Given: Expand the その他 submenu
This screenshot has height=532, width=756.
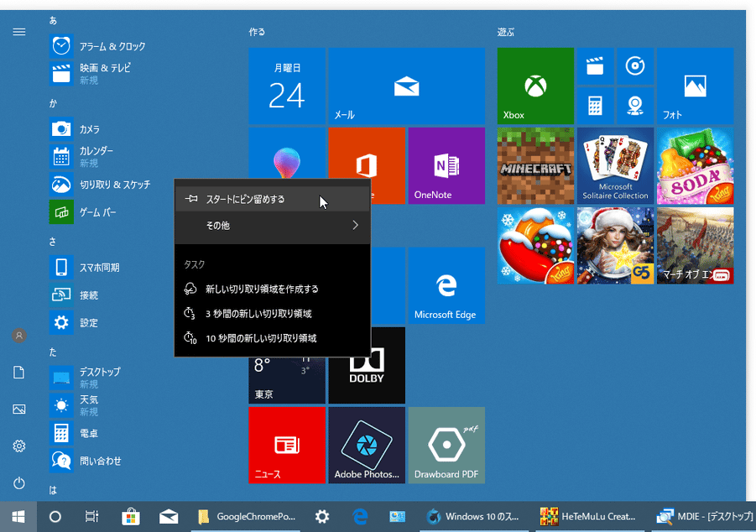Looking at the screenshot, I should click(273, 225).
